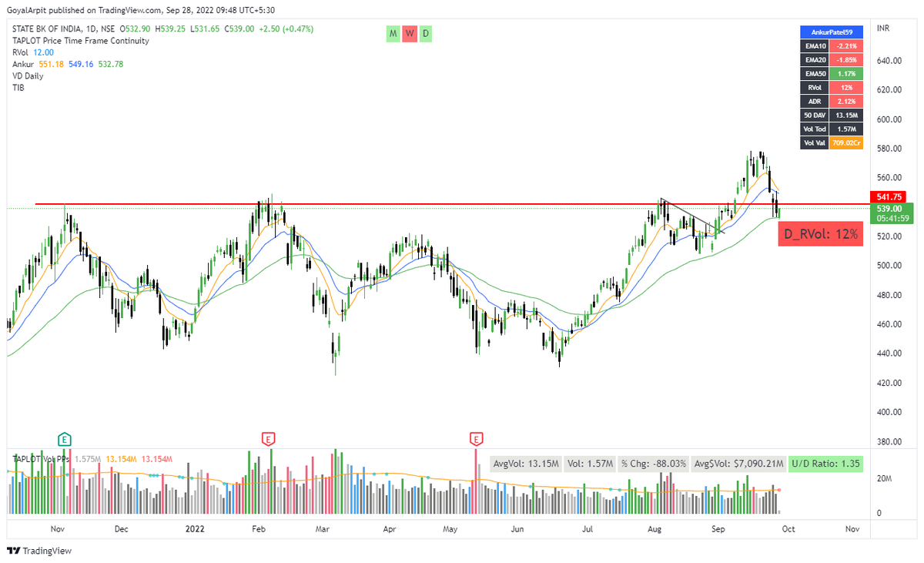This screenshot has height=563, width=924.
Task: Click the 380.00 price axis label
Action: (888, 442)
